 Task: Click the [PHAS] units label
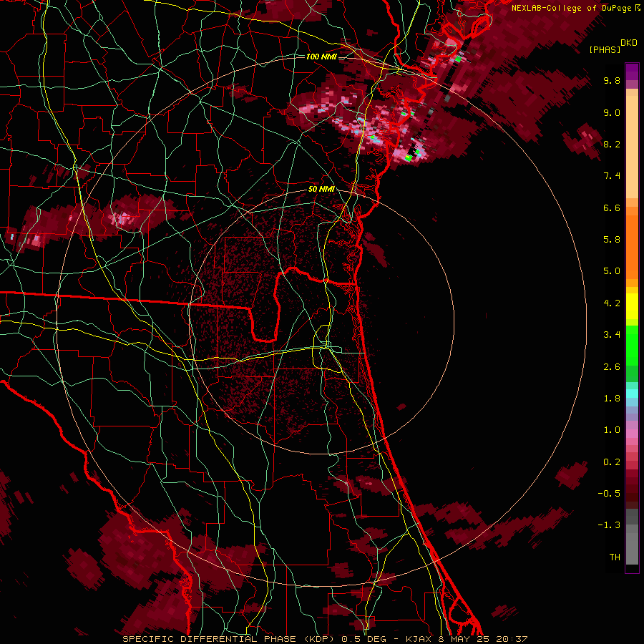[x=605, y=50]
